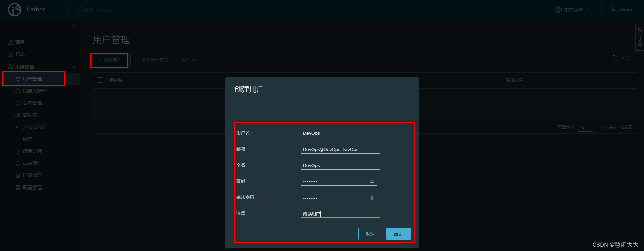Show password with eye icon in 密码 field
This screenshot has width=644, height=251.
[372, 182]
